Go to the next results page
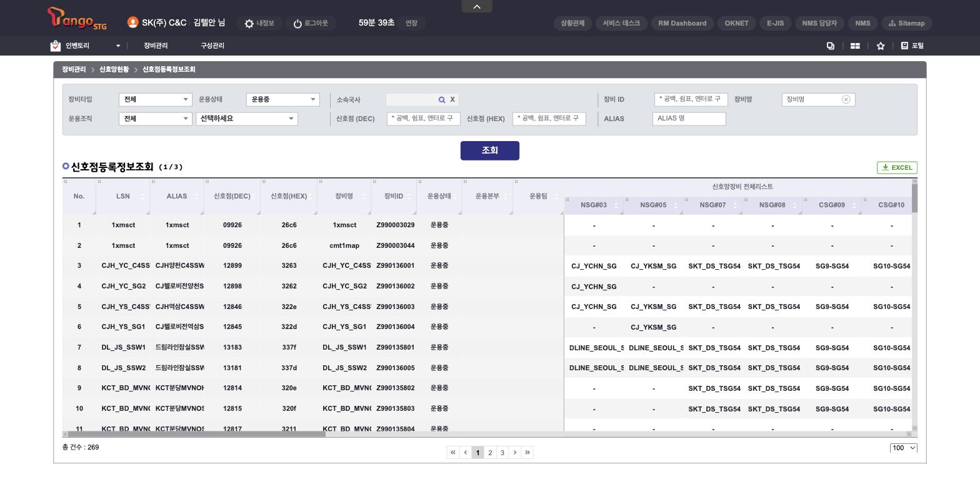 pyautogui.click(x=515, y=453)
